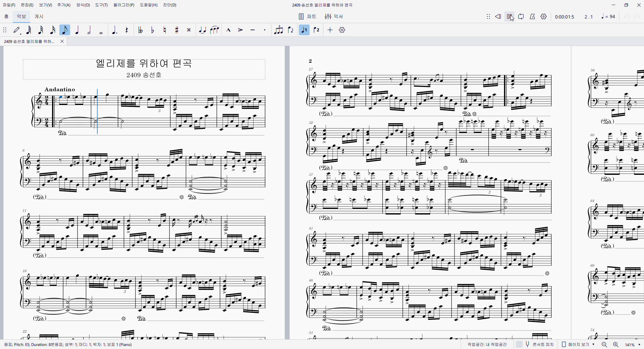Image resolution: width=644 pixels, height=349 pixels.
Task: Open the 도움말(H) menu
Action: 149,5
